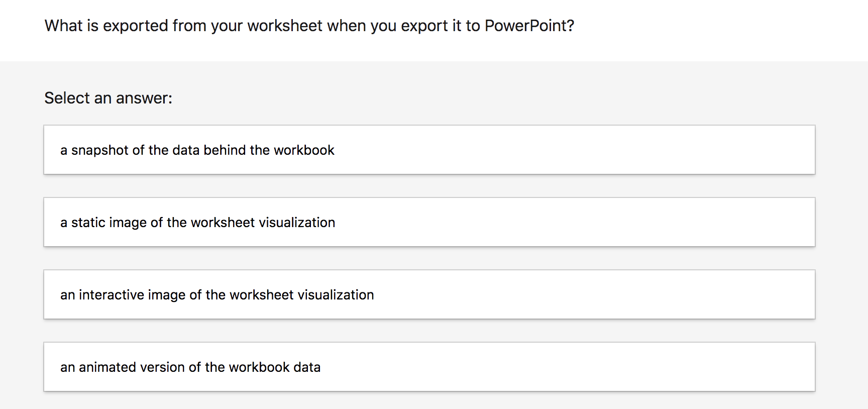Choose 'a static image of the worksheet visualization'
The image size is (868, 409).
(x=429, y=222)
